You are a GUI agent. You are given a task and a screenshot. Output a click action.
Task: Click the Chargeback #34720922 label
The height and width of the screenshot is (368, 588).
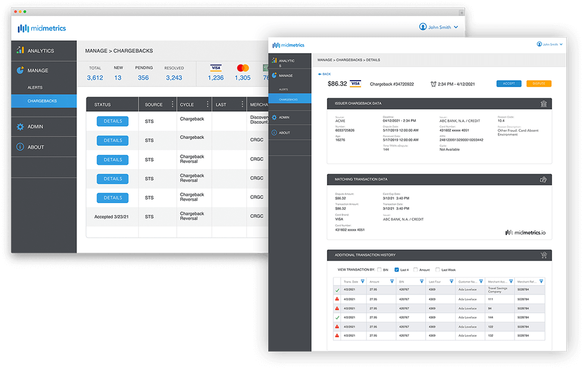tap(393, 83)
